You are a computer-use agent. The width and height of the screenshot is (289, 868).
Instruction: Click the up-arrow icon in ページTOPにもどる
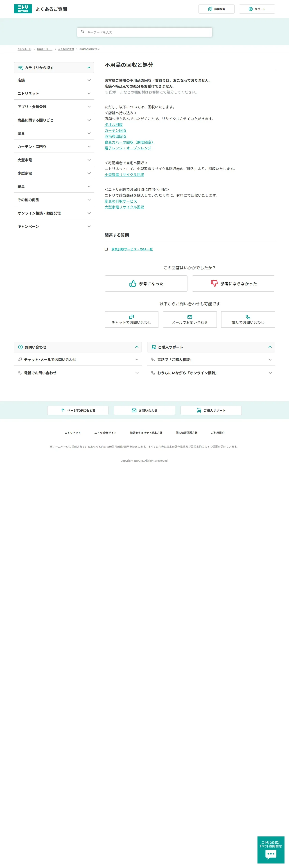pyautogui.click(x=63, y=410)
